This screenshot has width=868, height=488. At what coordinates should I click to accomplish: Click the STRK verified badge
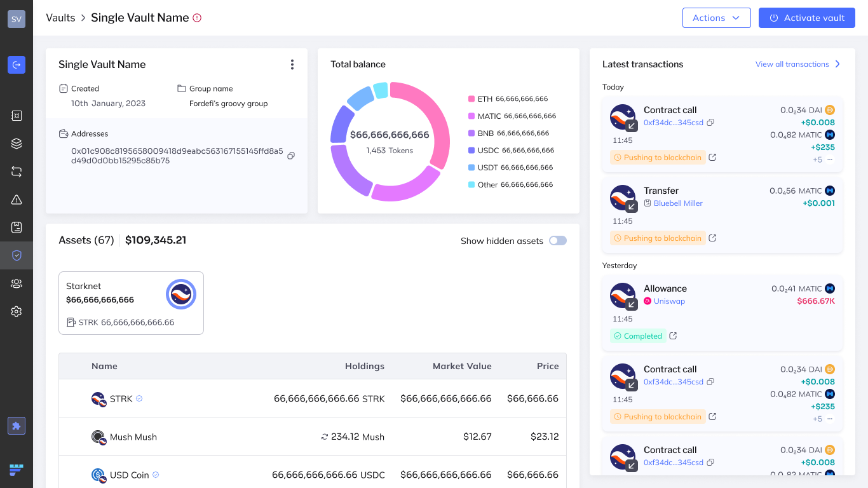point(139,398)
